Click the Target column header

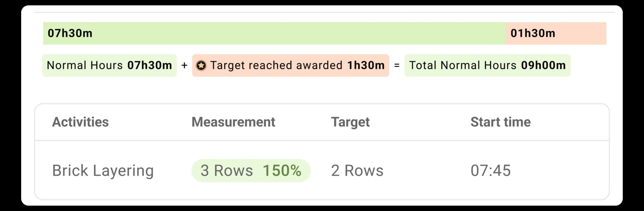350,122
